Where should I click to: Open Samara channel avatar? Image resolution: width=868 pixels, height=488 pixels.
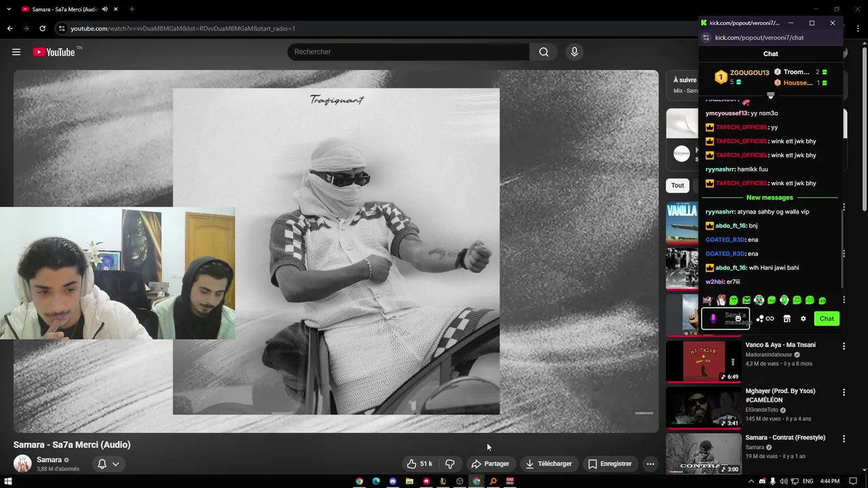pos(22,464)
